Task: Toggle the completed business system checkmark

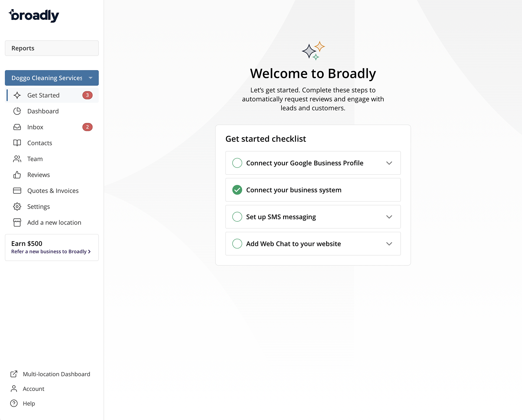Action: [x=237, y=190]
